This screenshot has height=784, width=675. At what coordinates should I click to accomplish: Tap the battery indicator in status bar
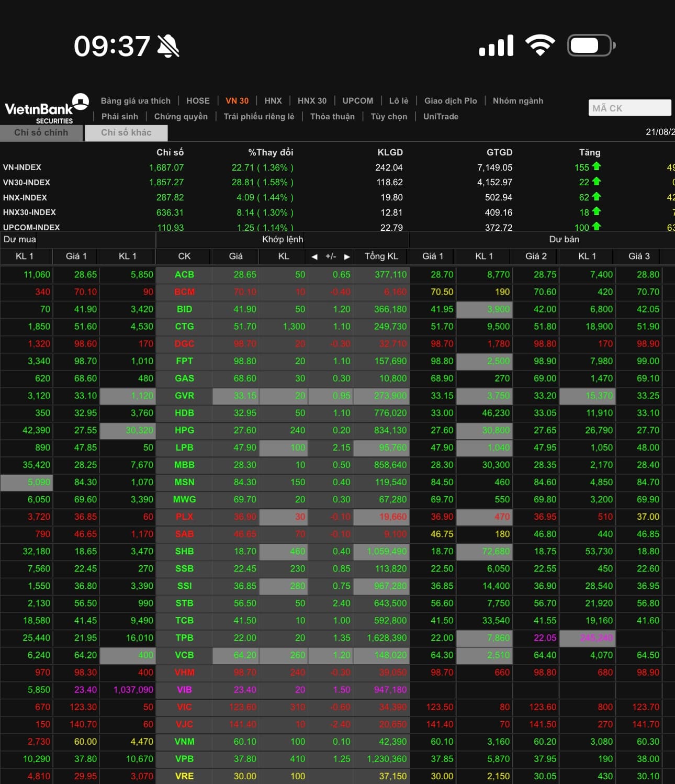[x=591, y=46]
